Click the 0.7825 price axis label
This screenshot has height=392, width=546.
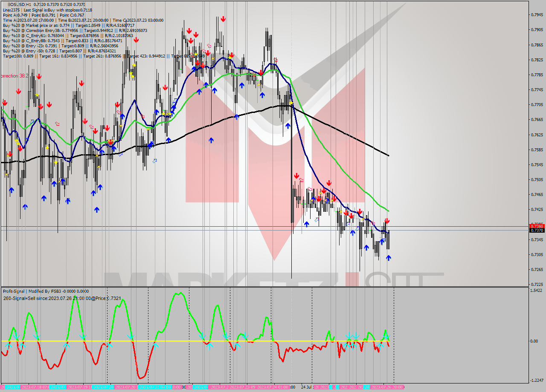537,60
